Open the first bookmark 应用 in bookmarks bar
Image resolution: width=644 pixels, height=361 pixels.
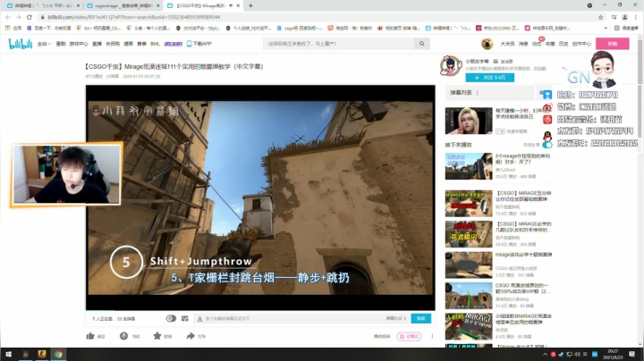point(13,29)
